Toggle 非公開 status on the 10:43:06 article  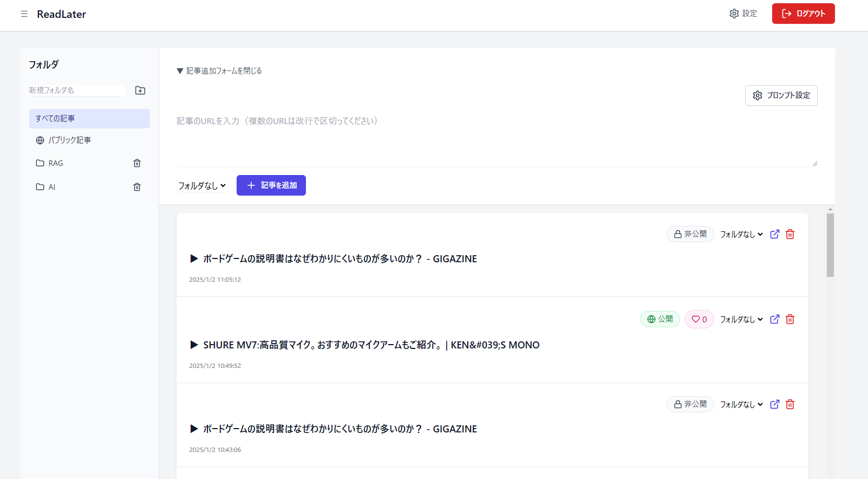coord(690,404)
